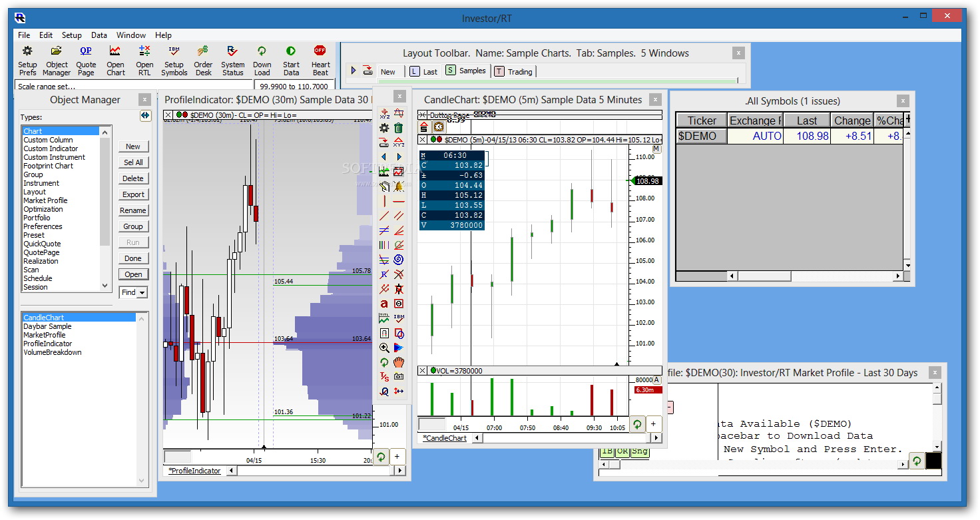
Task: Toggle Object Manager blue arrows expand icon
Action: tap(145, 116)
